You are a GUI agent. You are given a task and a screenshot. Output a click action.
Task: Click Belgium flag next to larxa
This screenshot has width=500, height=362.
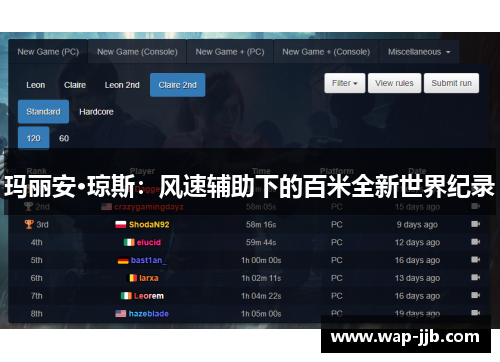pos(133,278)
